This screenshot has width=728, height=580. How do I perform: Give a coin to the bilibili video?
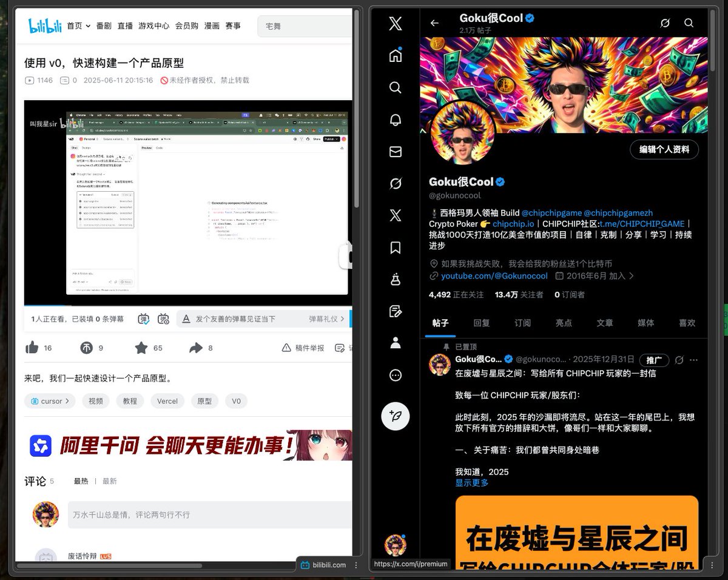tap(87, 348)
